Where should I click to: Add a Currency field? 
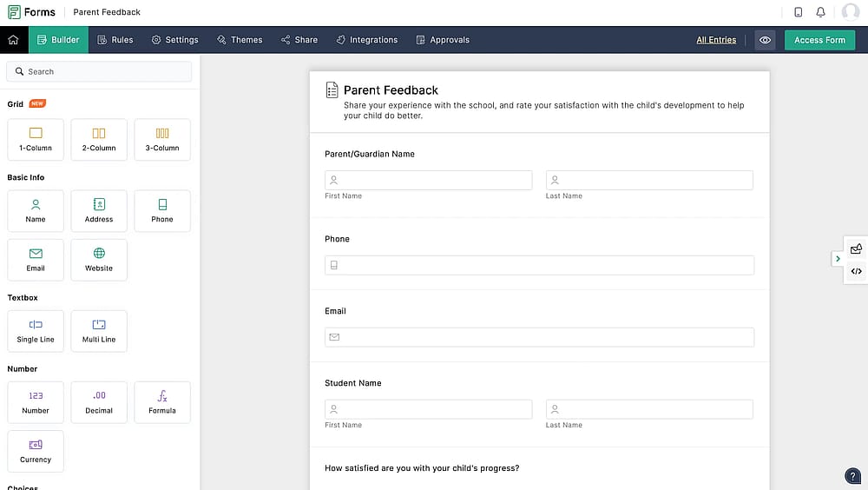point(36,451)
